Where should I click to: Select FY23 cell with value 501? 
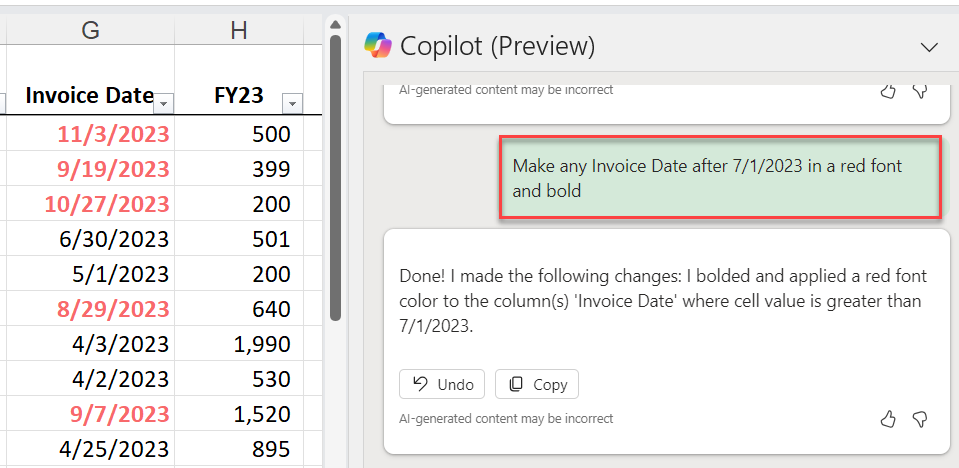(x=239, y=239)
